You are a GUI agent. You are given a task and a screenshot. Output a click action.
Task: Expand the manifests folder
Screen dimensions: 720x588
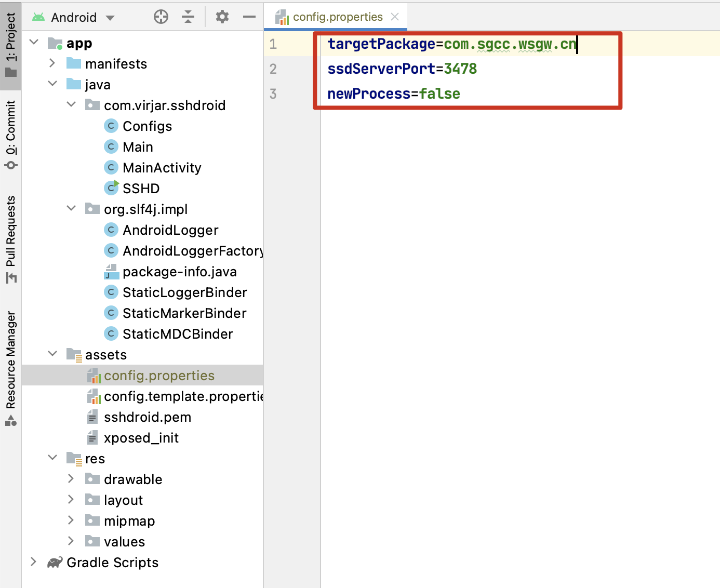(52, 63)
